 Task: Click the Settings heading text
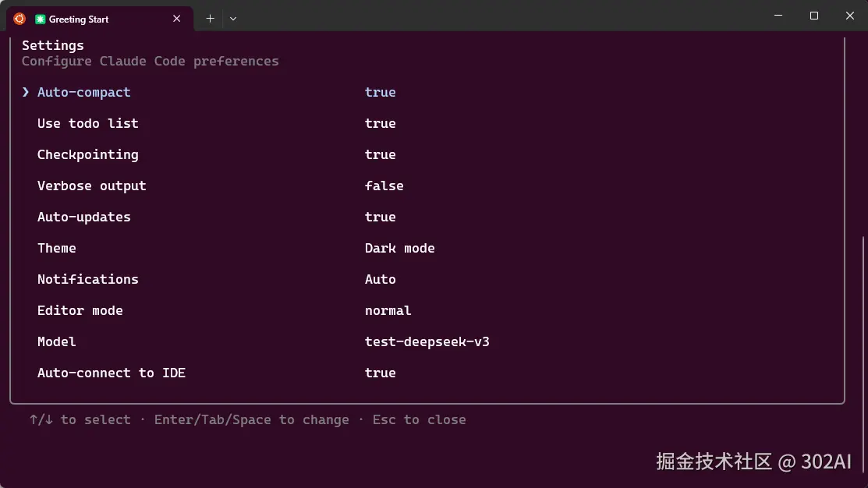click(x=53, y=45)
